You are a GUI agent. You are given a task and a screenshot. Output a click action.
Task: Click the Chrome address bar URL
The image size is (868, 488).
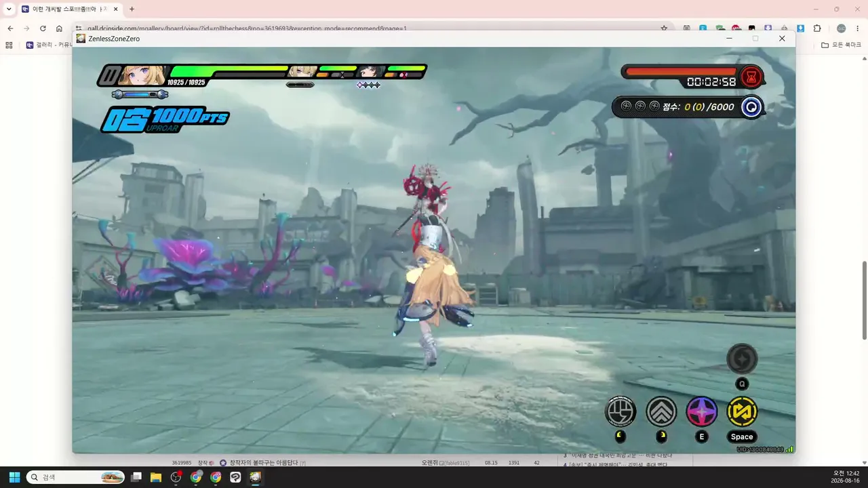tap(247, 28)
